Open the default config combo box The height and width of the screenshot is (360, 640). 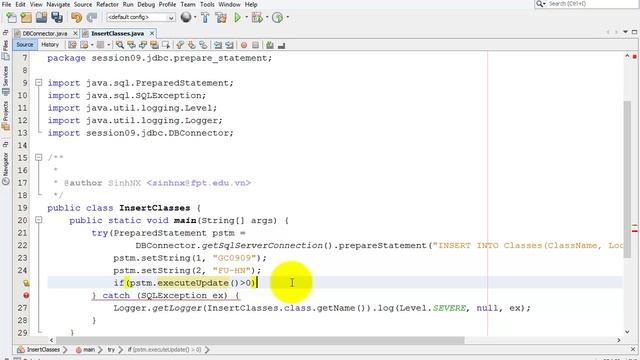tap(140, 17)
